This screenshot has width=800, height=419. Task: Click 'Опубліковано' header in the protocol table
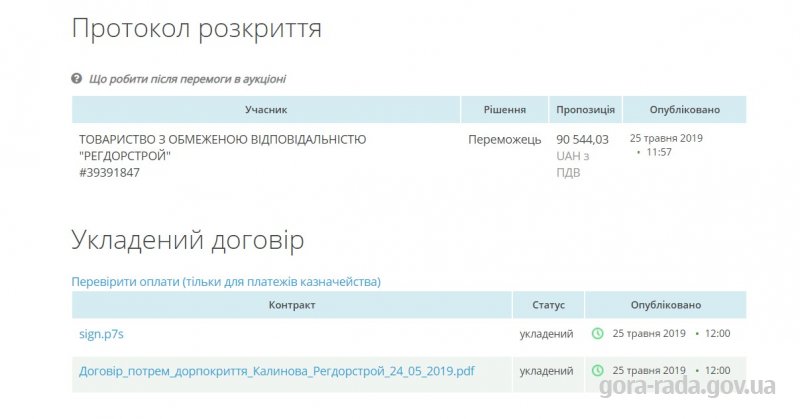(x=685, y=110)
